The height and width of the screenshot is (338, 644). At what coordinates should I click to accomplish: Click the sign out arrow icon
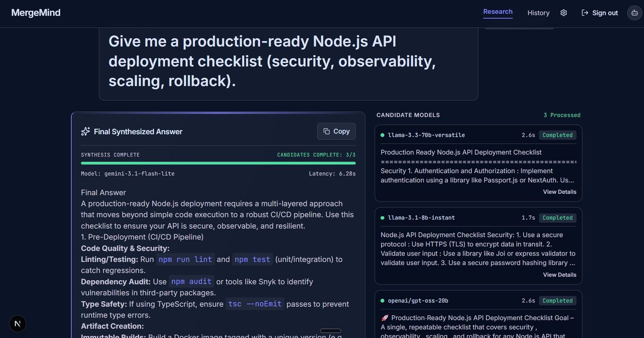tap(585, 13)
